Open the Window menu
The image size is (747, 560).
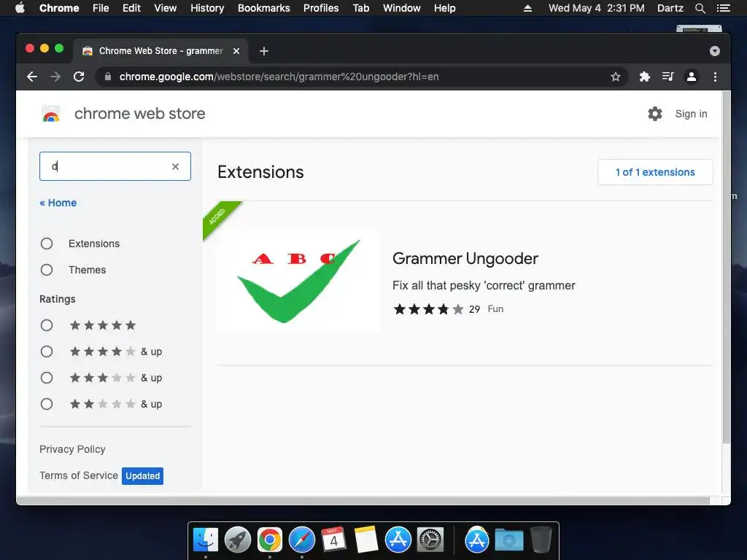pyautogui.click(x=402, y=8)
